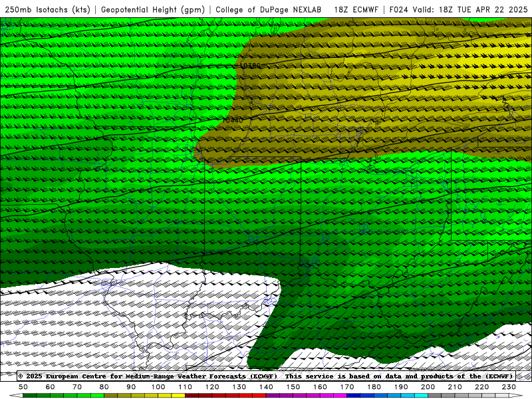The image size is (532, 399).
Task: Click the 210 value on the legend
Action: (x=455, y=387)
